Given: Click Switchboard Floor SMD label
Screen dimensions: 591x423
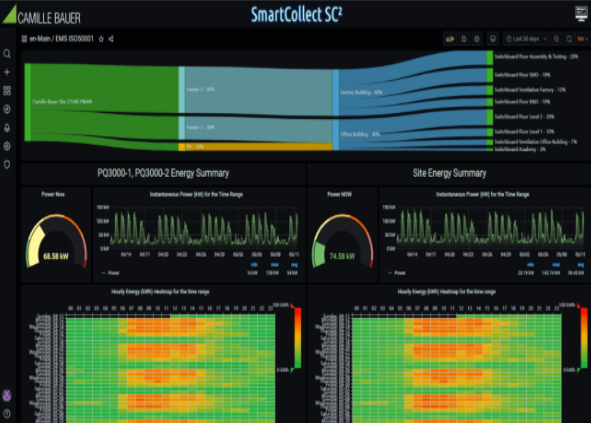Looking at the screenshot, I should (522, 75).
